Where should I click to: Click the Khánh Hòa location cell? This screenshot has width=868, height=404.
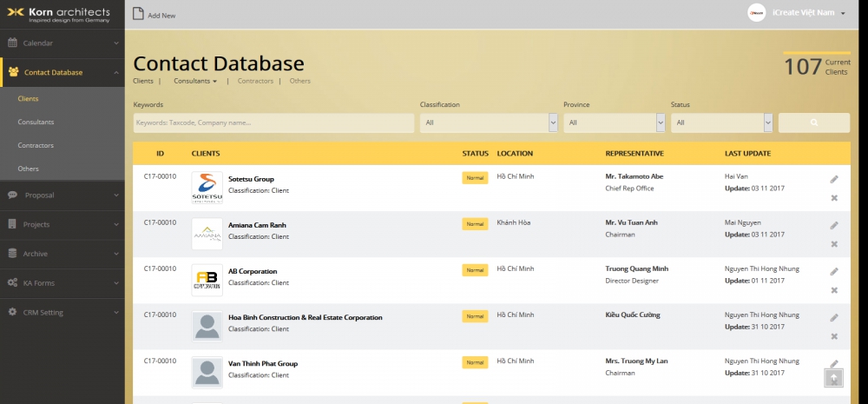[x=514, y=222]
